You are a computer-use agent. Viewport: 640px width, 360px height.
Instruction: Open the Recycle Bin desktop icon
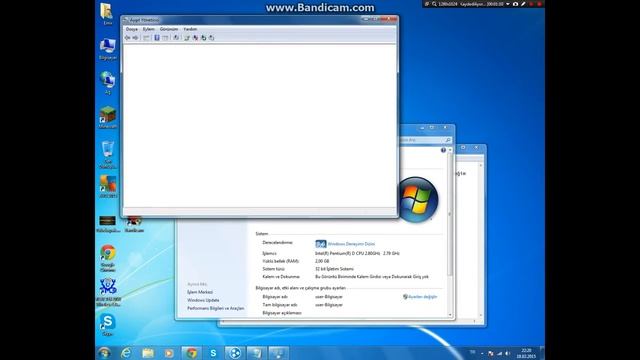[107, 155]
